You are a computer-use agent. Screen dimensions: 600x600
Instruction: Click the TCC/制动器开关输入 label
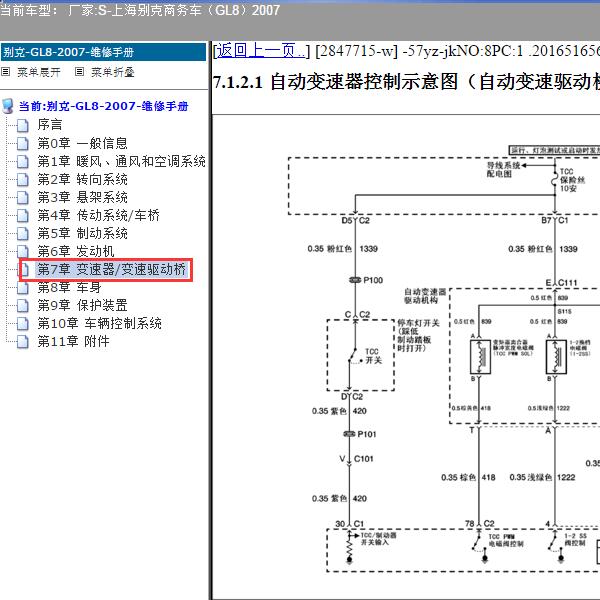tap(378, 539)
